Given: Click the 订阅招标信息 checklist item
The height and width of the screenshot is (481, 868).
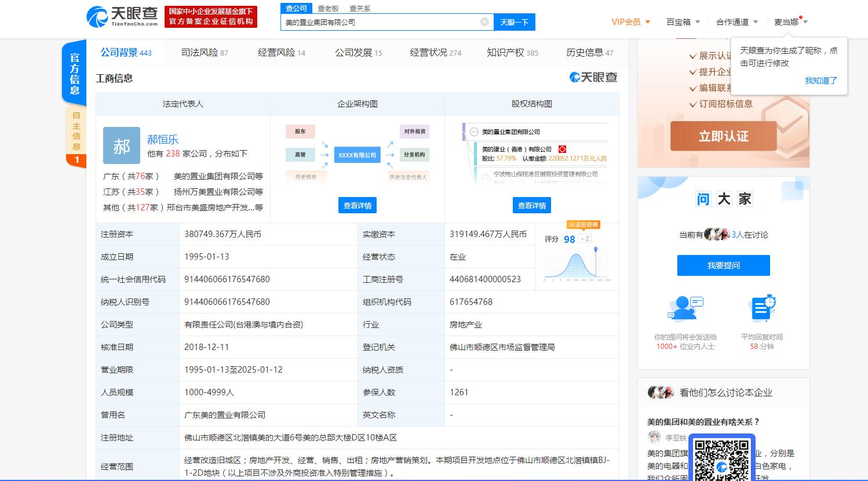Looking at the screenshot, I should pos(721,104).
